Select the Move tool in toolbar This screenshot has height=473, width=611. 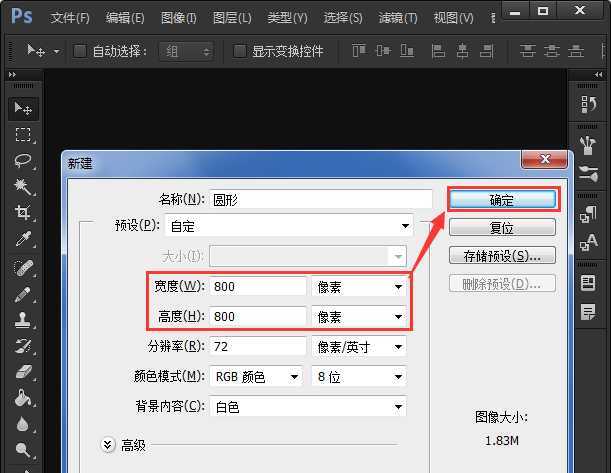click(22, 108)
